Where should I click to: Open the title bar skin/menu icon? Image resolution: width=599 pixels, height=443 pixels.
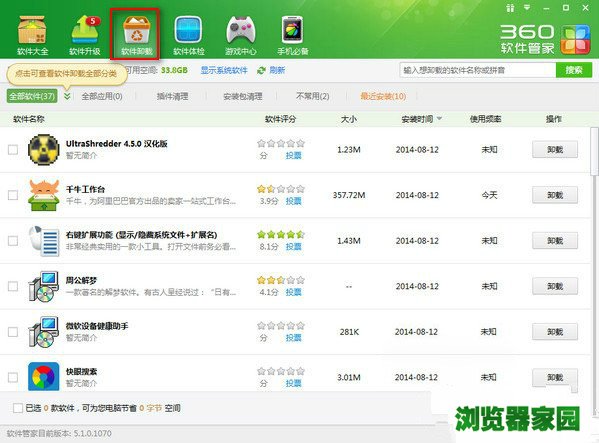click(x=510, y=8)
